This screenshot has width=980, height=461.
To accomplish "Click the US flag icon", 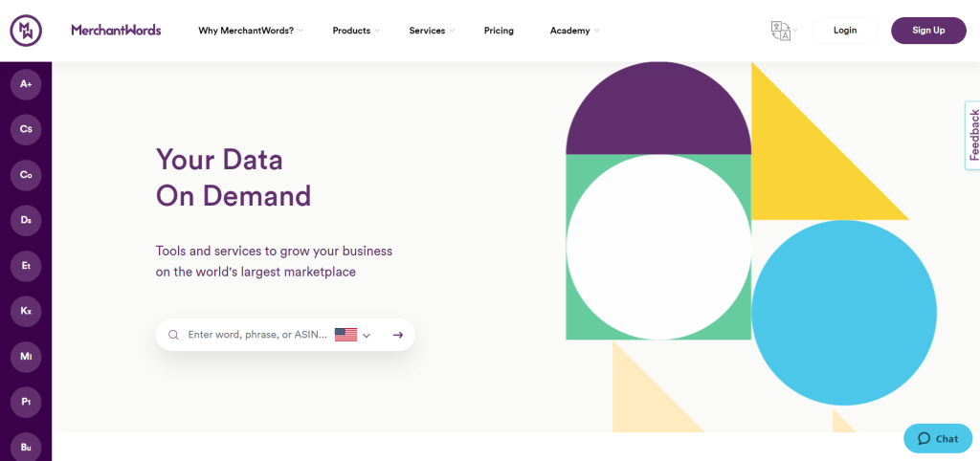I will point(345,335).
